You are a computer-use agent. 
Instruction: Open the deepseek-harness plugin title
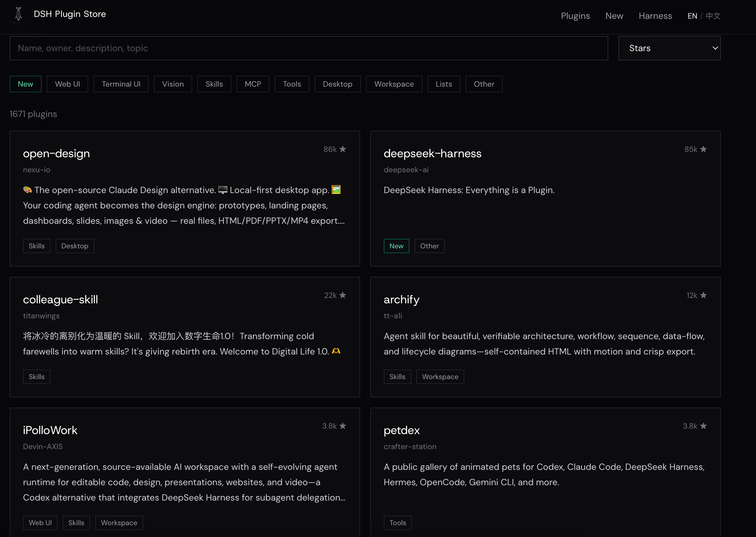(432, 153)
